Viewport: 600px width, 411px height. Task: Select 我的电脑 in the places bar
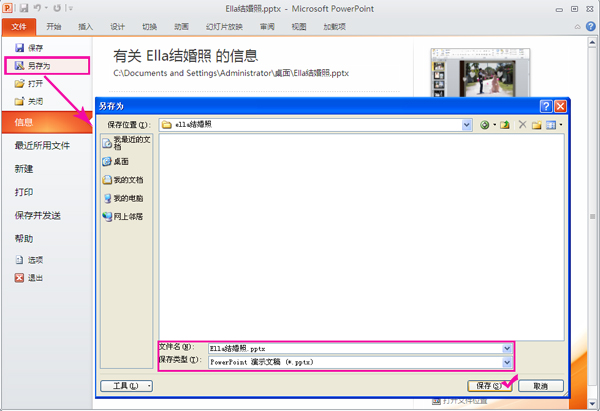123,198
